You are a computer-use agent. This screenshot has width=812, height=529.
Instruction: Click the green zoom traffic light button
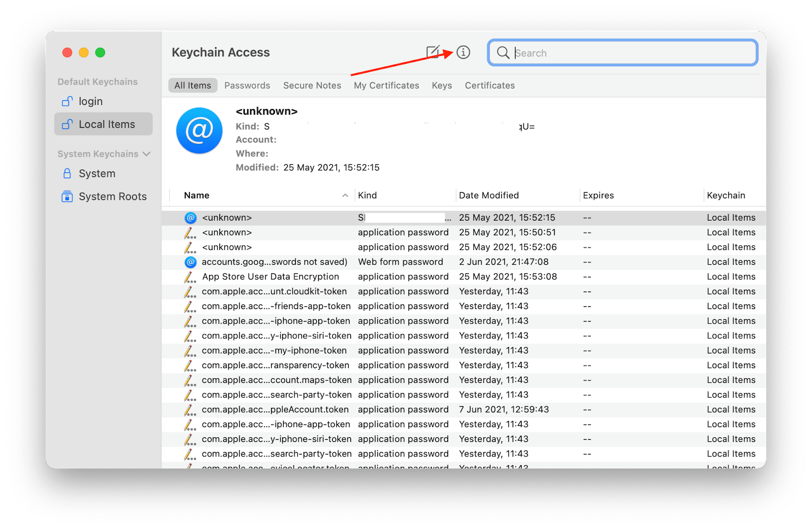pyautogui.click(x=100, y=52)
